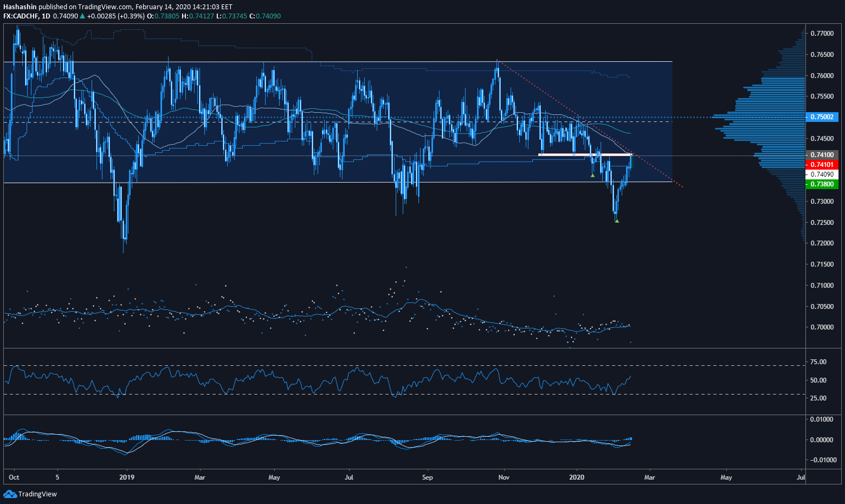Click the Sep label on the time axis
Screen dimensions: 845x504
pos(428,477)
